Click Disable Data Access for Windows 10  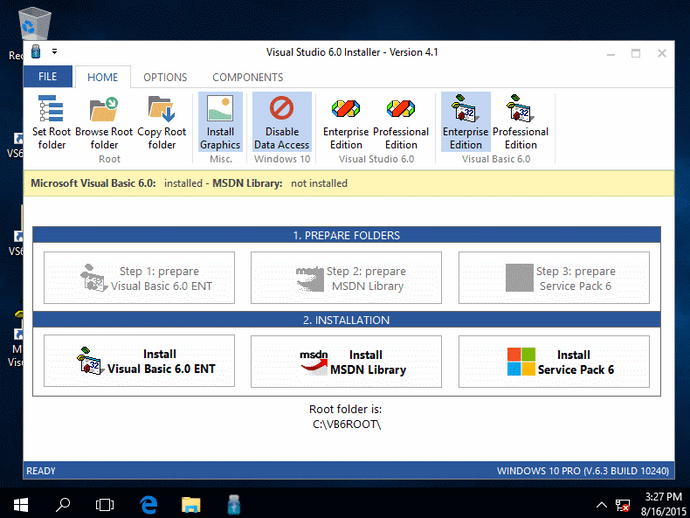[x=282, y=122]
